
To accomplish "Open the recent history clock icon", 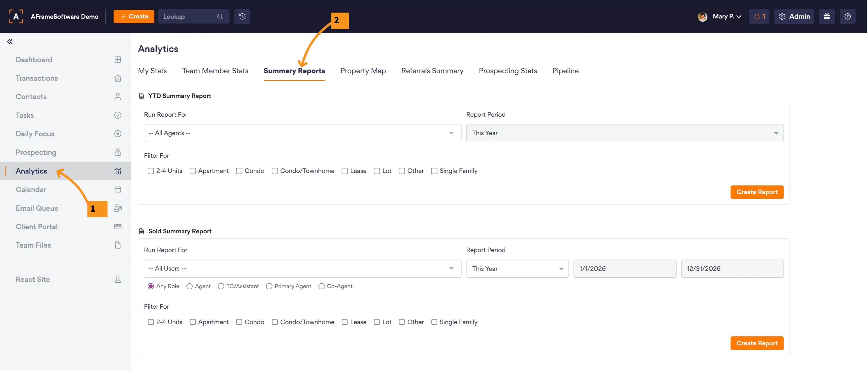I will [x=242, y=16].
